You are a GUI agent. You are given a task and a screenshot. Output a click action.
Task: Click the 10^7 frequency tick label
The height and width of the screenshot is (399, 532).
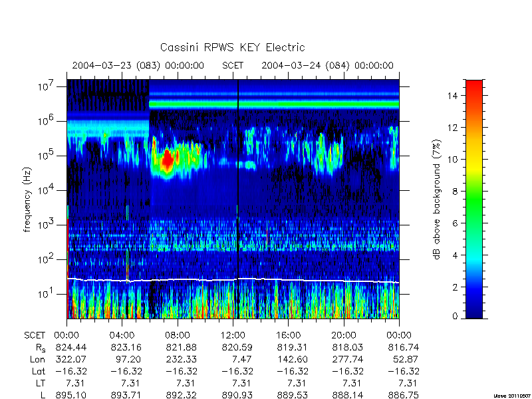pos(47,86)
